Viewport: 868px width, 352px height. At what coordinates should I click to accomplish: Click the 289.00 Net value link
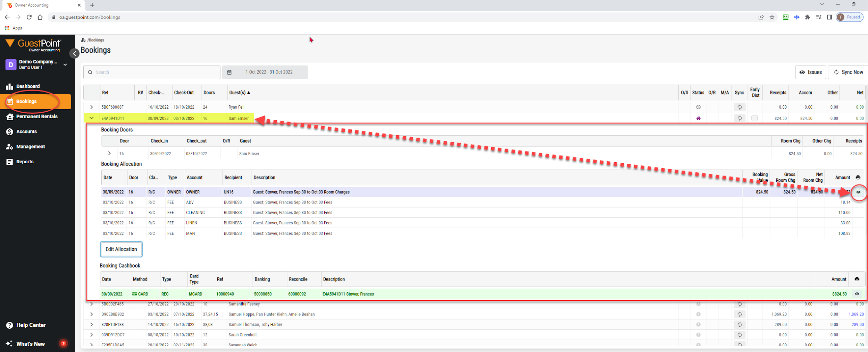(x=857, y=325)
